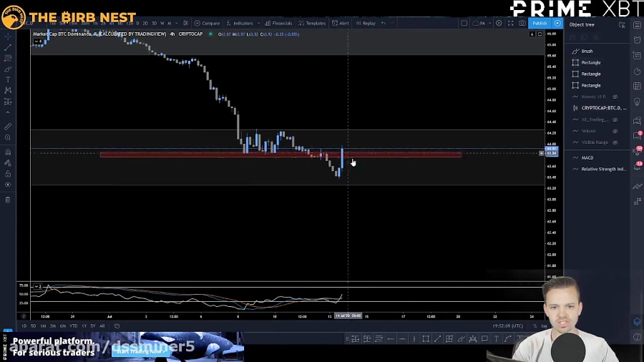Open the Financials panel

[x=278, y=24]
